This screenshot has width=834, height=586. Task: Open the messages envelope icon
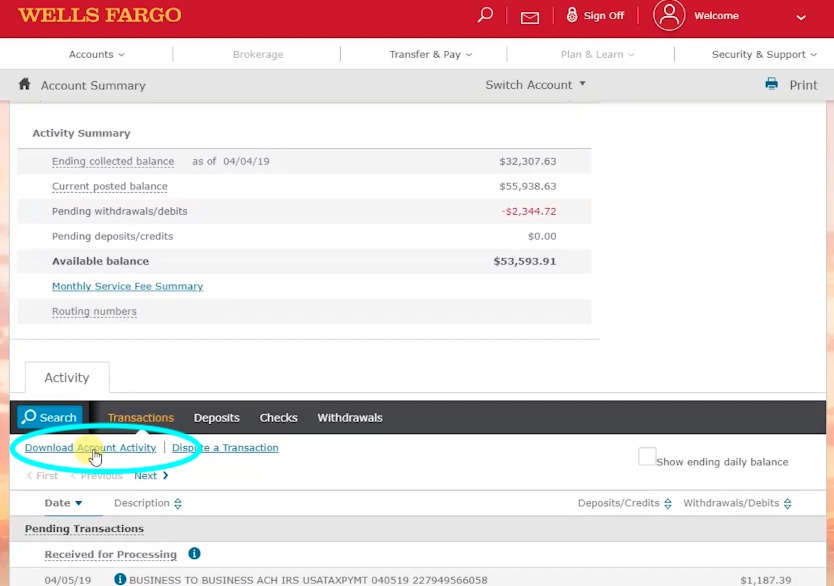click(529, 18)
